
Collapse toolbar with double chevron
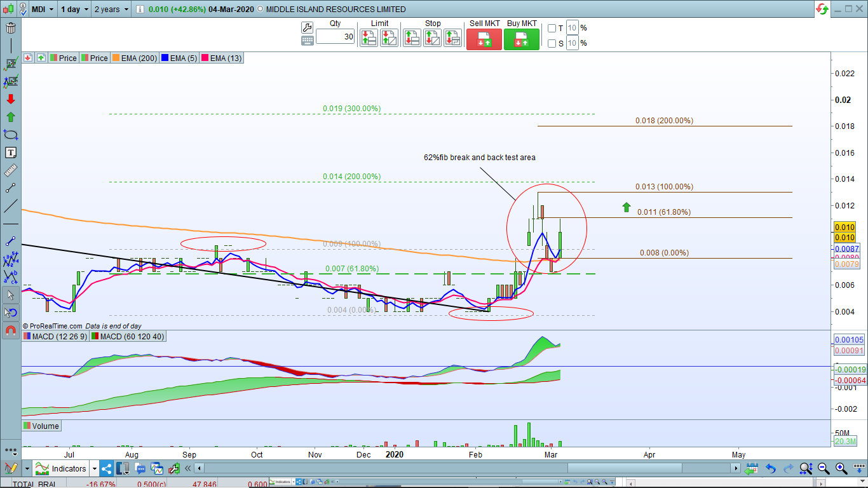click(187, 468)
